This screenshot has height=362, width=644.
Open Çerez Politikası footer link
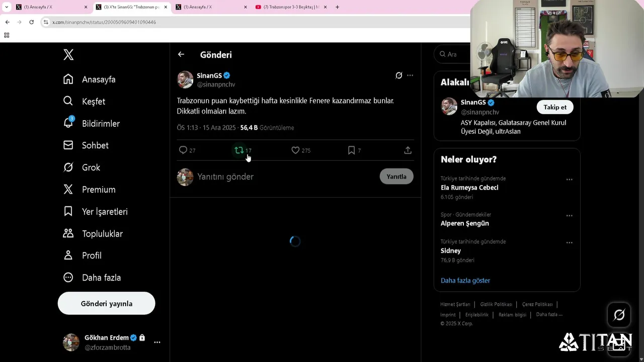tap(537, 305)
